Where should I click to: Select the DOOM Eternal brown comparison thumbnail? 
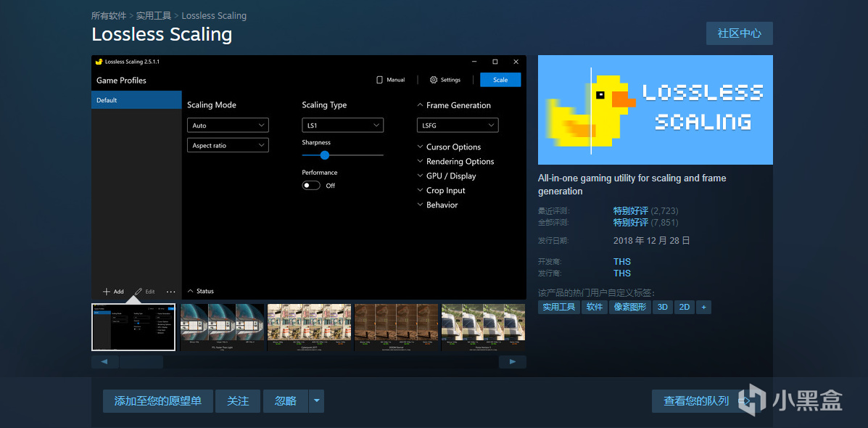coord(397,327)
